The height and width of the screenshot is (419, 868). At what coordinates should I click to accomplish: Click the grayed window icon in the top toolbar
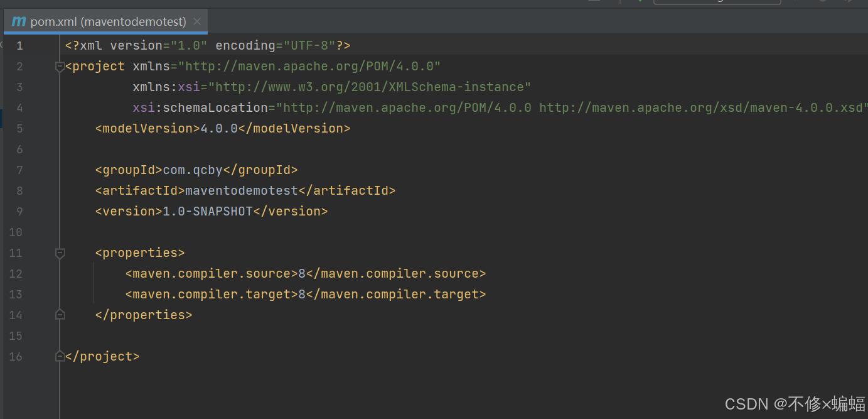tap(593, 3)
